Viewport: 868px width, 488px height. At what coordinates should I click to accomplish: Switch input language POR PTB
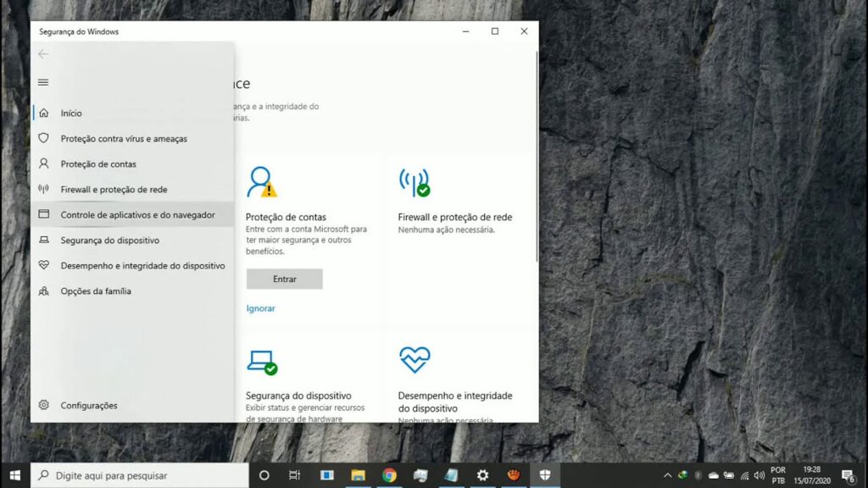click(778, 475)
